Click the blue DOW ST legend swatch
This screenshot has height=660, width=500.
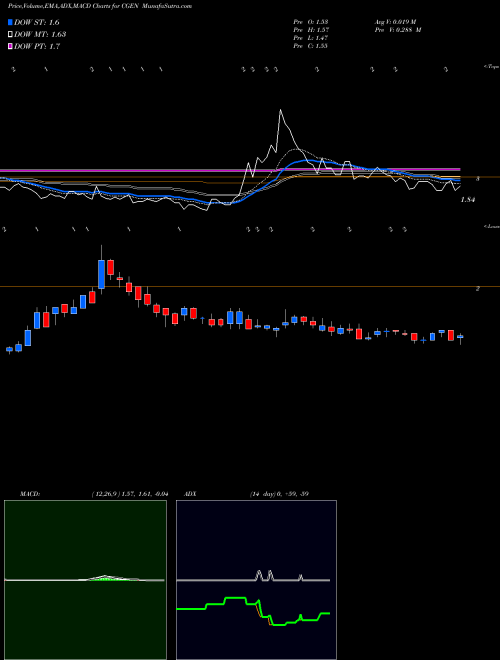pyautogui.click(x=10, y=22)
